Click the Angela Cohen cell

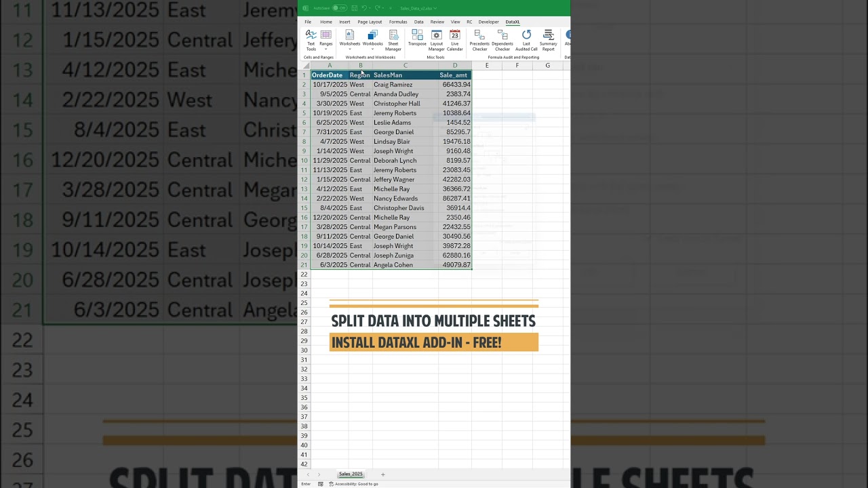click(x=406, y=265)
